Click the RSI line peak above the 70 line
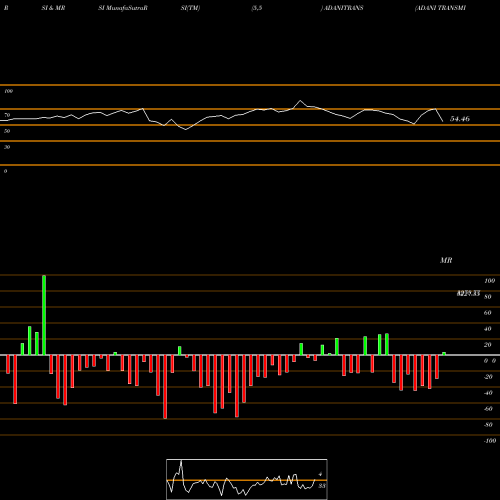 click(300, 101)
